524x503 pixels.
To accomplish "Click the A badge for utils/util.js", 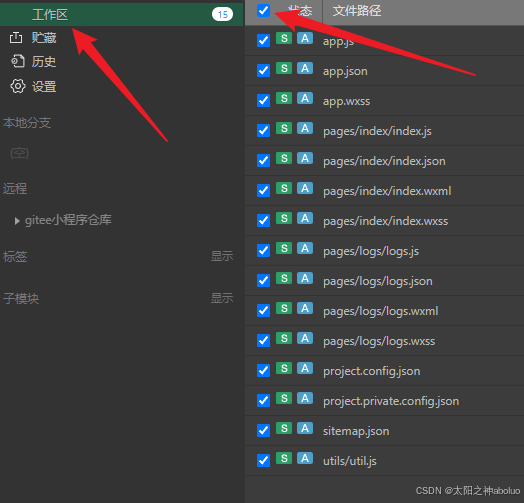I will pos(305,458).
